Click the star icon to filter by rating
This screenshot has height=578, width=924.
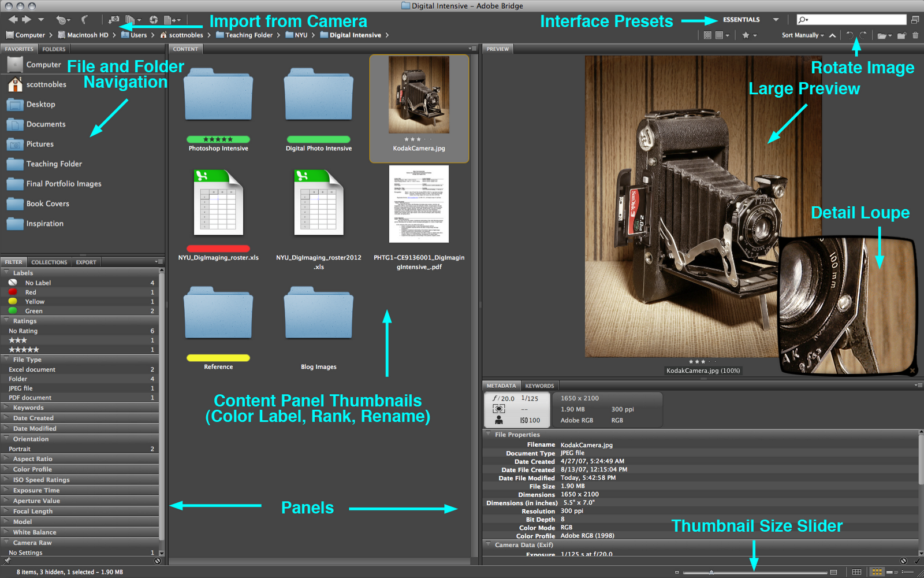tap(746, 35)
